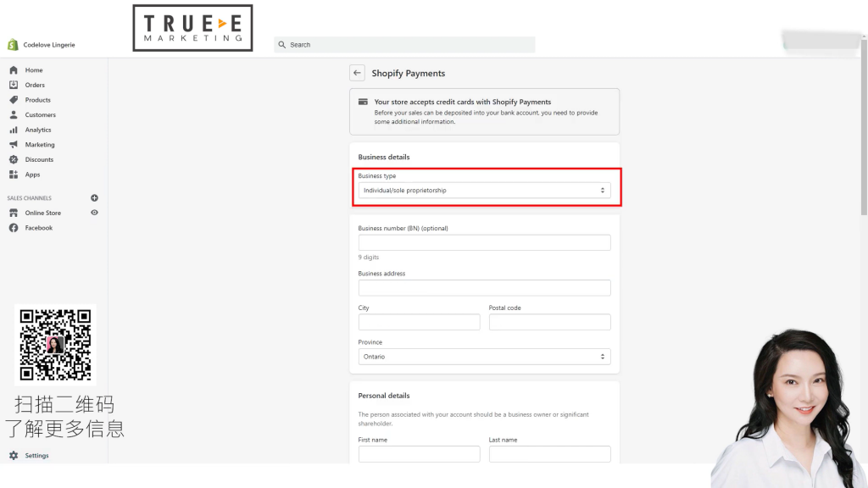Image resolution: width=868 pixels, height=488 pixels.
Task: Open the Online Store sales channel
Action: point(43,213)
